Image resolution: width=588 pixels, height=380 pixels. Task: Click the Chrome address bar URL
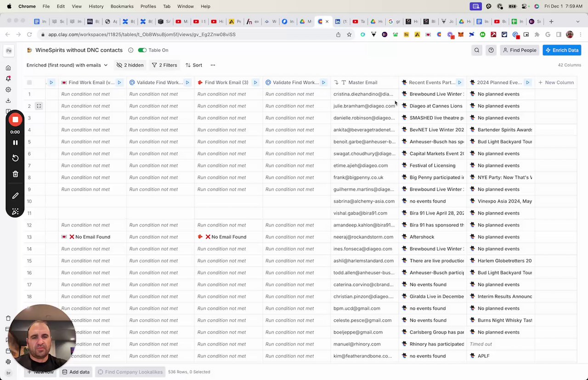141,34
